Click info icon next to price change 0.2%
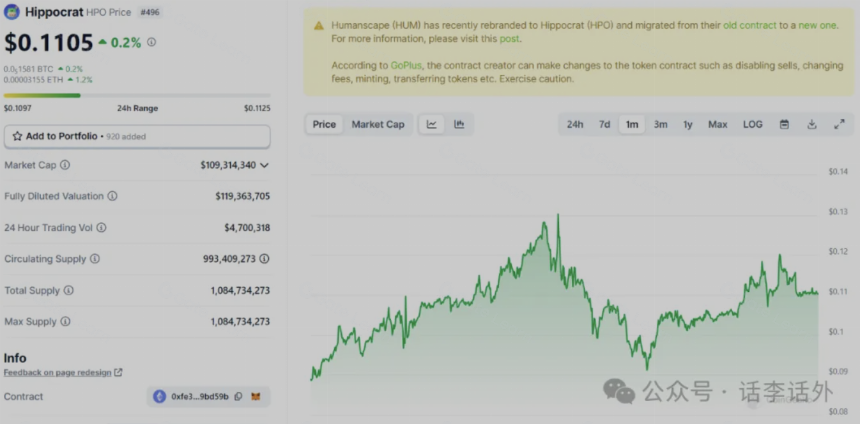860x424 pixels. pos(151,42)
